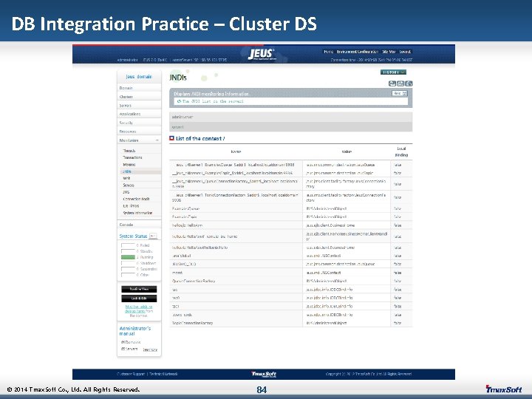This screenshot has width=532, height=399.
Task: Open the HISTORY dropdown
Action: 393,72
